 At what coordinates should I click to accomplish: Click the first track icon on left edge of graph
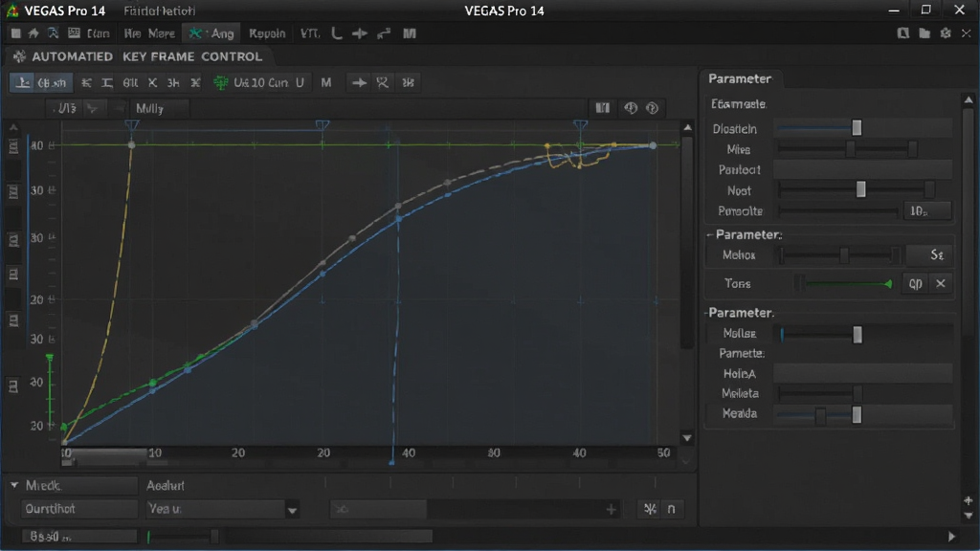click(13, 147)
